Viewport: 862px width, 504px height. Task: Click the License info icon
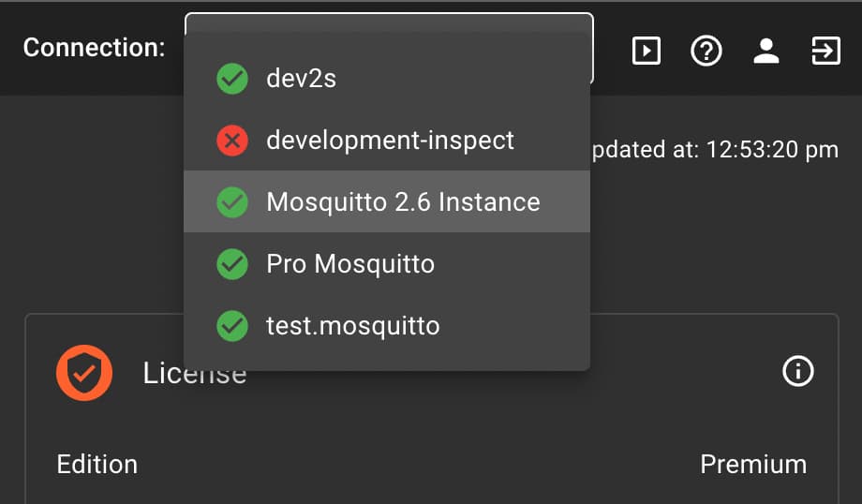tap(797, 372)
